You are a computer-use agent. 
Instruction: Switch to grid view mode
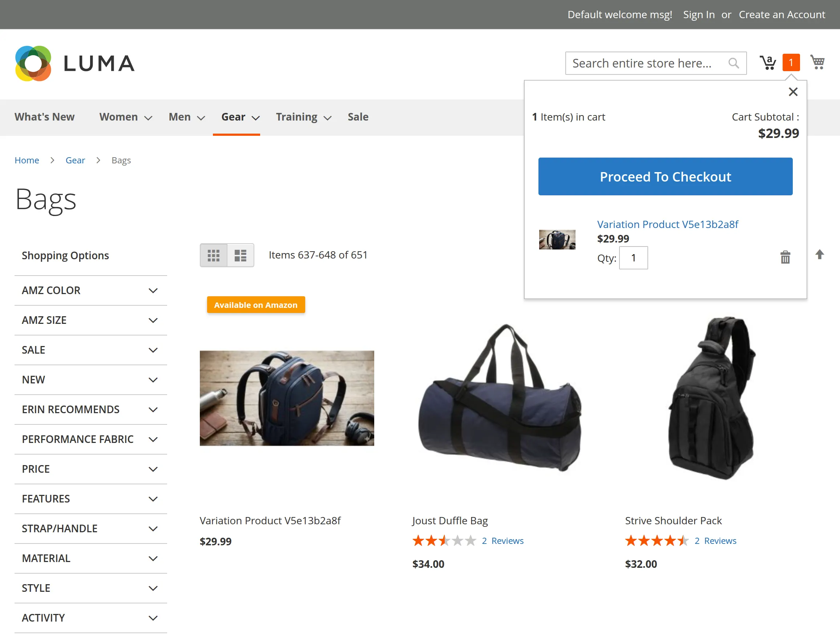click(214, 255)
